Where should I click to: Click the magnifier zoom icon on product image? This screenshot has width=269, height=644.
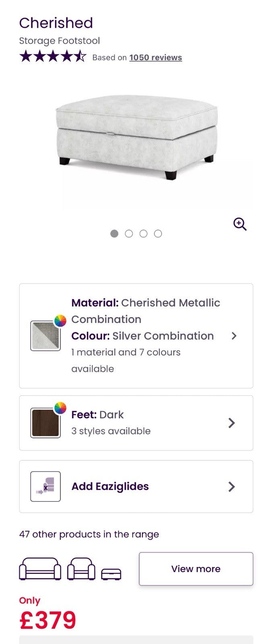240,224
